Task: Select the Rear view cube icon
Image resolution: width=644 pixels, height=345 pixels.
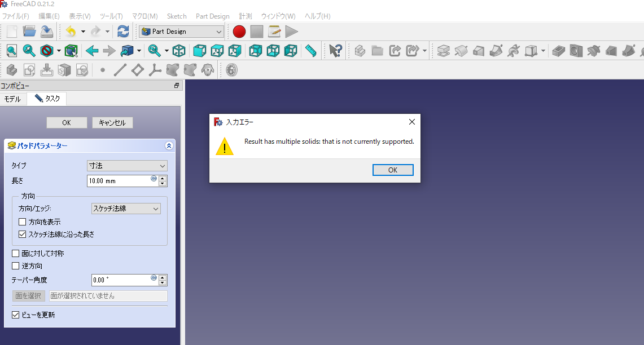Action: pos(256,51)
